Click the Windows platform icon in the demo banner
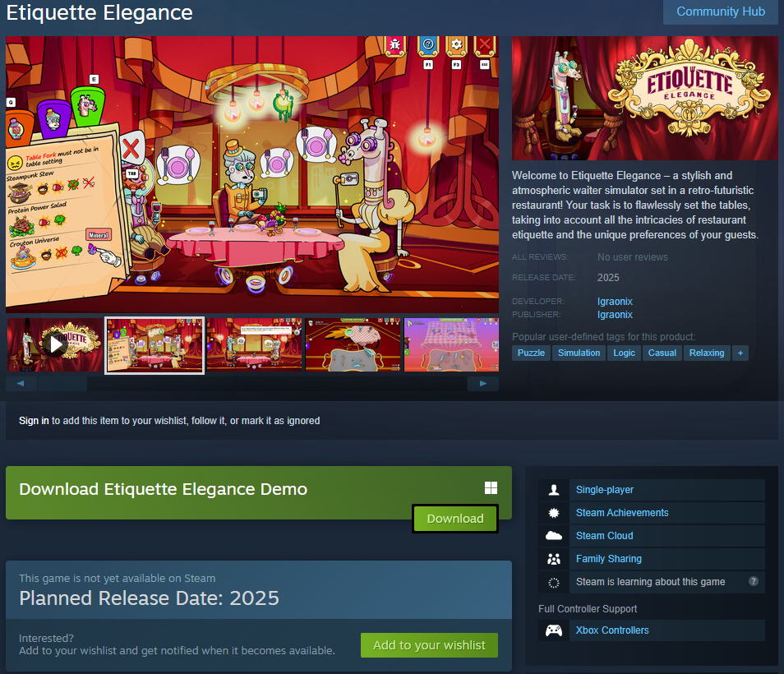 [491, 488]
